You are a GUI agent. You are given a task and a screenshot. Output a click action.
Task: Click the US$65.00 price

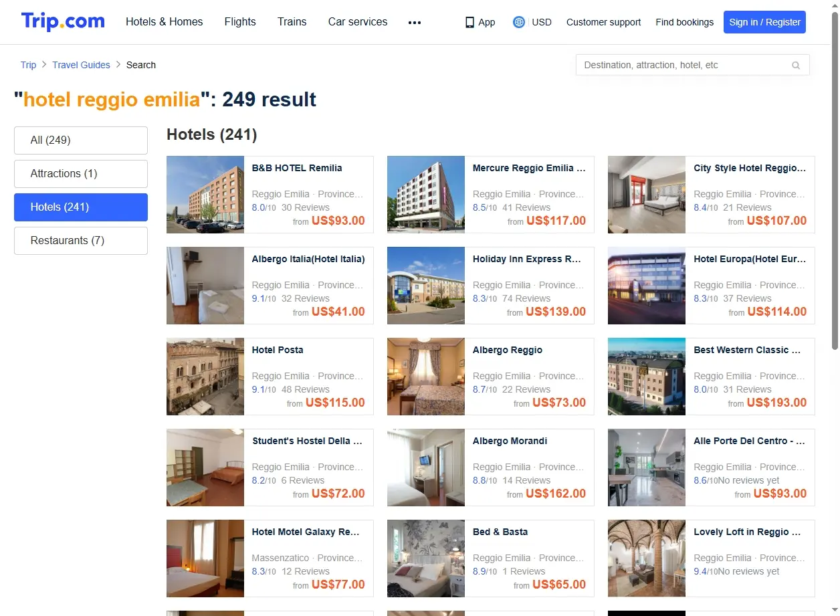pyautogui.click(x=559, y=585)
